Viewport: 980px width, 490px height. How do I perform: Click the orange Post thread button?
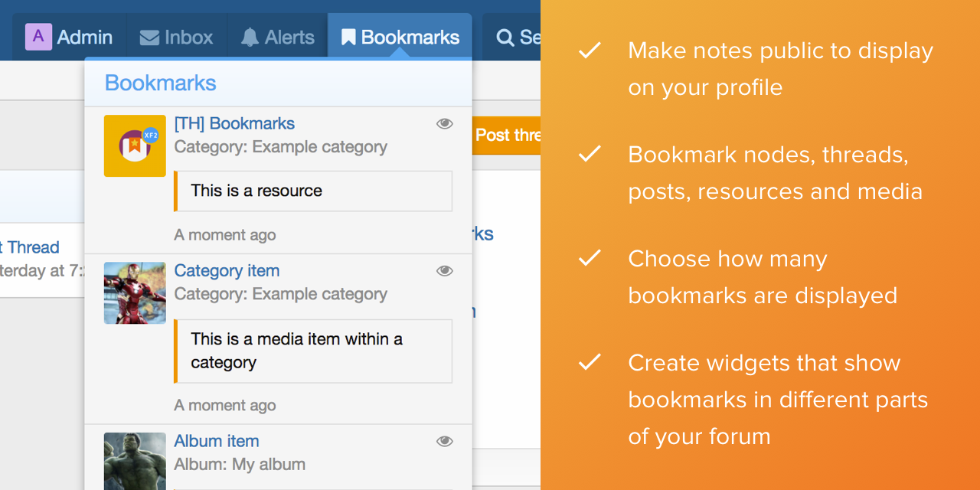[x=507, y=136]
